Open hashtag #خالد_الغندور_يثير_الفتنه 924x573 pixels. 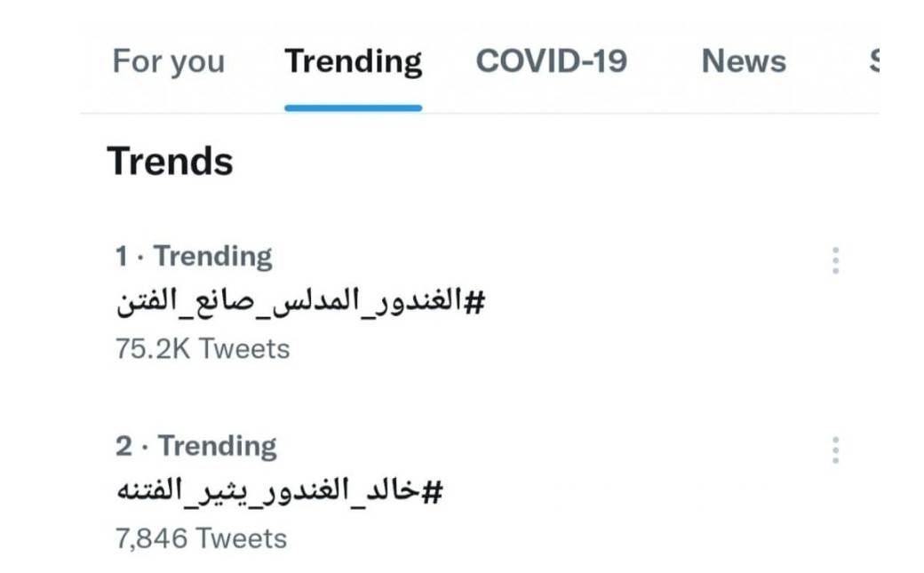click(x=279, y=491)
